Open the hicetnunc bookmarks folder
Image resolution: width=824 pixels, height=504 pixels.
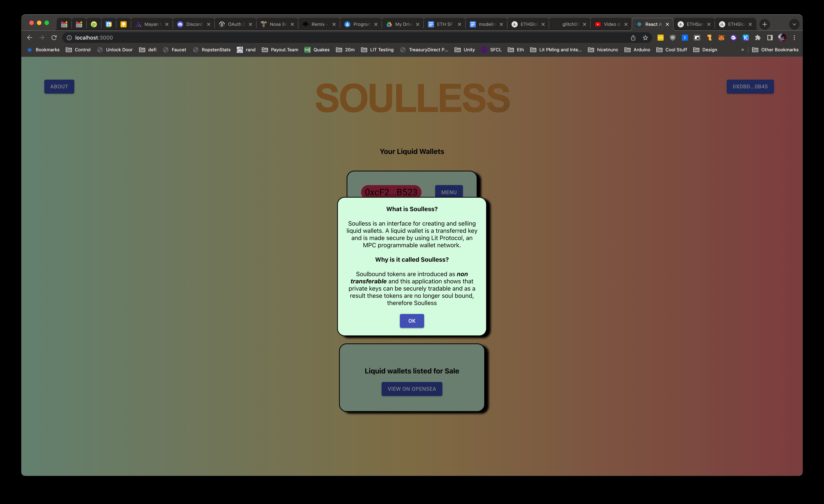(x=603, y=50)
